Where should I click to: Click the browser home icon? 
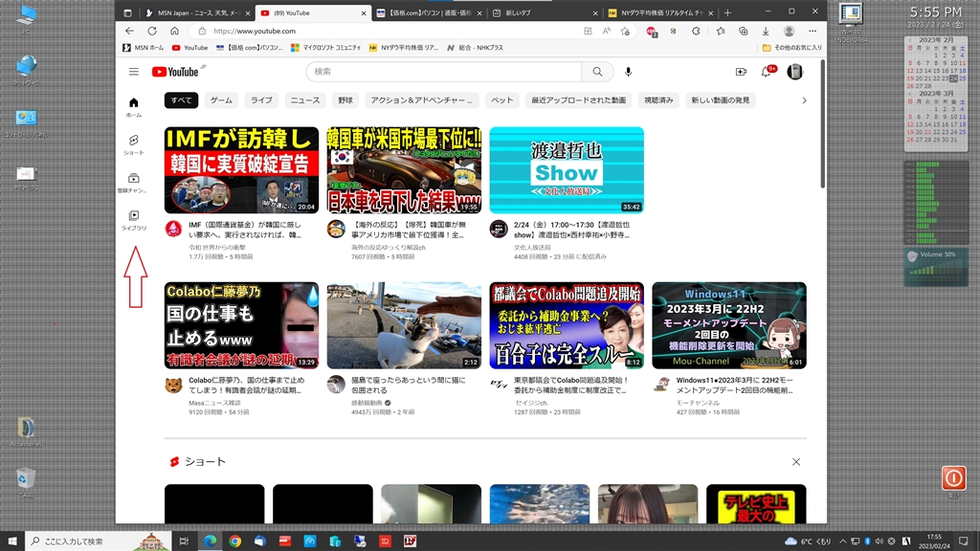(x=174, y=31)
